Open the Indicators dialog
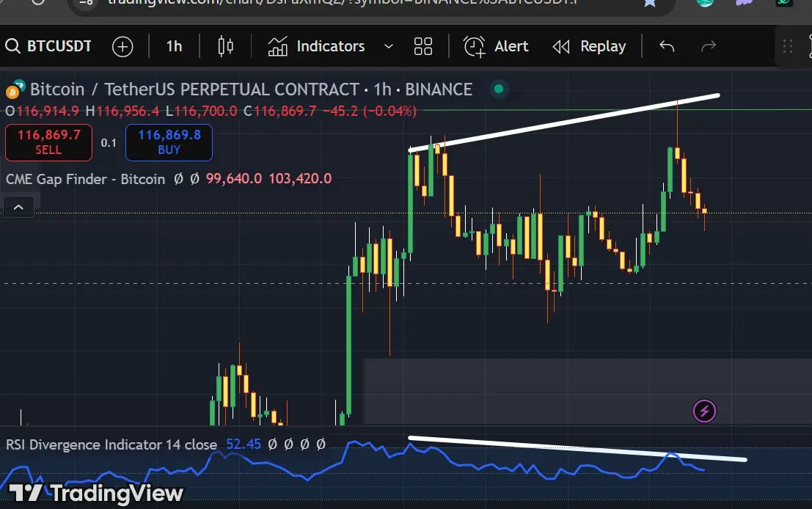The width and height of the screenshot is (812, 509). pyautogui.click(x=316, y=46)
